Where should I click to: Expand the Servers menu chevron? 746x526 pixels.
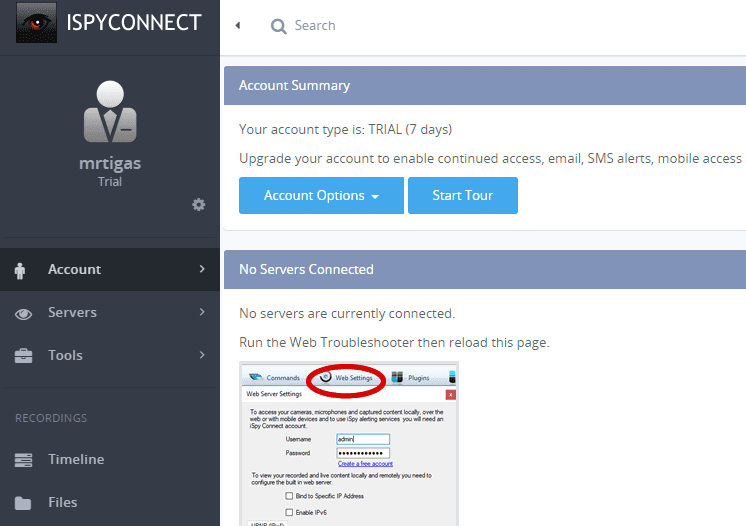coord(202,312)
